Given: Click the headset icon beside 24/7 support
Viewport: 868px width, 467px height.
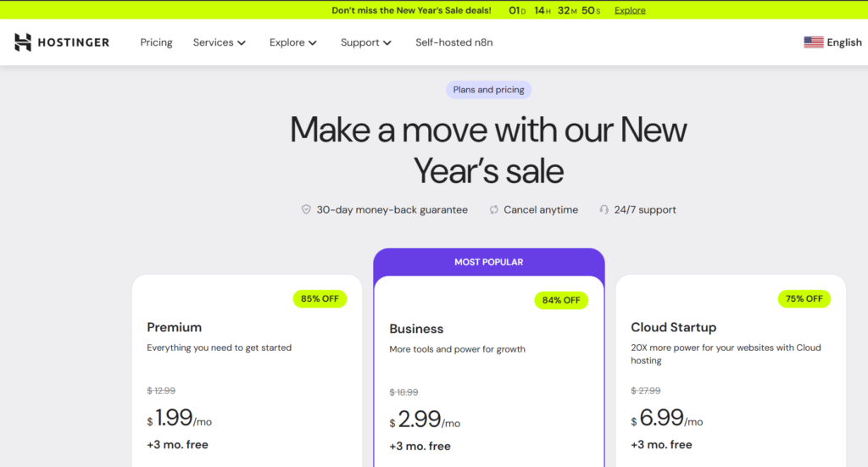Looking at the screenshot, I should click(x=604, y=209).
